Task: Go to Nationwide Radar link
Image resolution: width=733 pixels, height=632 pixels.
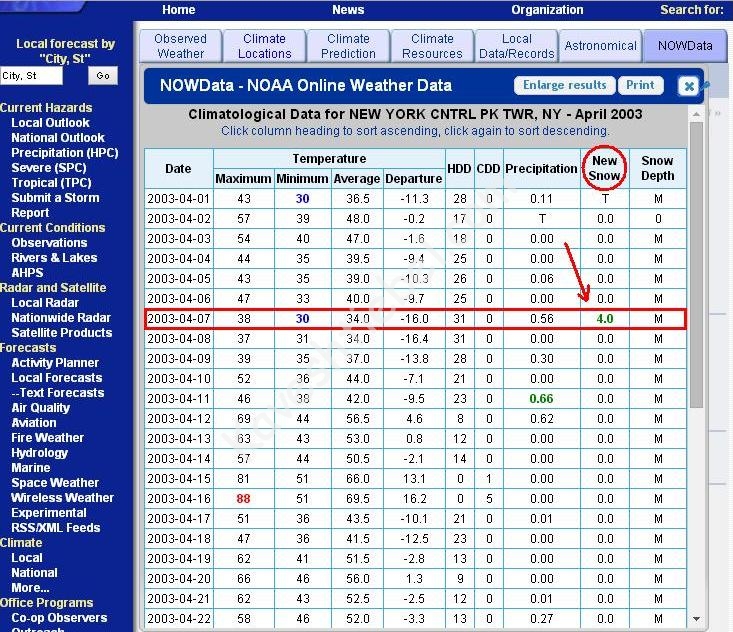Action: coord(61,318)
